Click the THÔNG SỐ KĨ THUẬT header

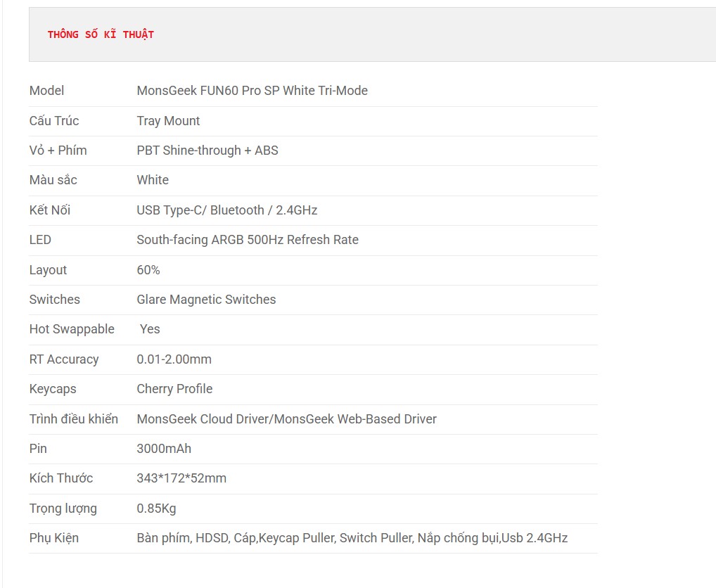click(101, 34)
